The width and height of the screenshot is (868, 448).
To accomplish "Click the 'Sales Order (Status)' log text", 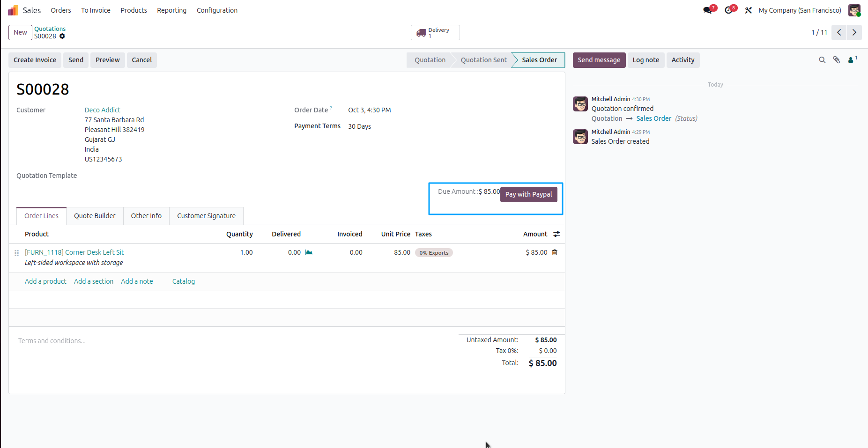I will [667, 118].
